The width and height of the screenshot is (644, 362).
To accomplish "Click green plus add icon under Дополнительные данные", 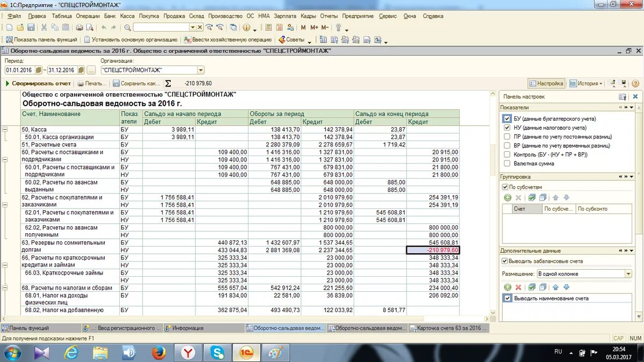I will click(508, 287).
